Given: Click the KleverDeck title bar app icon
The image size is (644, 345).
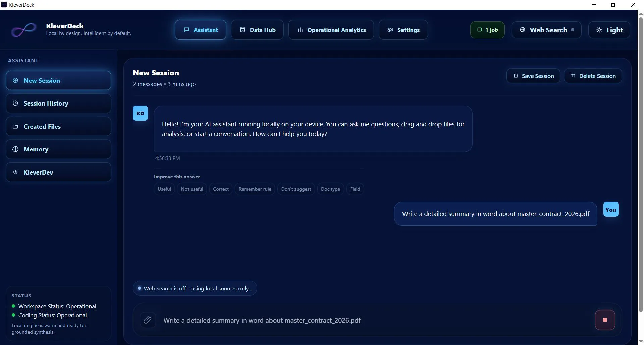Looking at the screenshot, I should point(4,5).
